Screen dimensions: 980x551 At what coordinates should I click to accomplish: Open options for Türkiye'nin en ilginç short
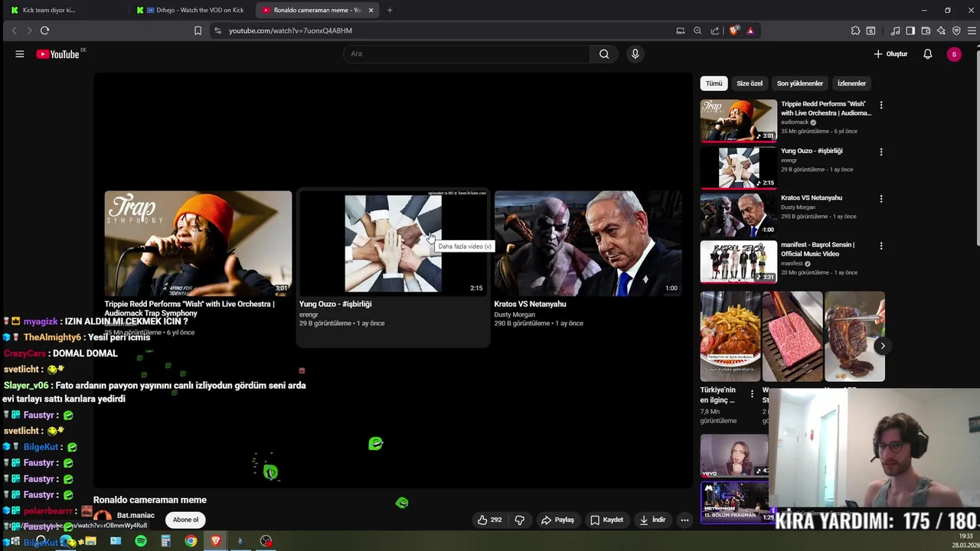pos(752,394)
